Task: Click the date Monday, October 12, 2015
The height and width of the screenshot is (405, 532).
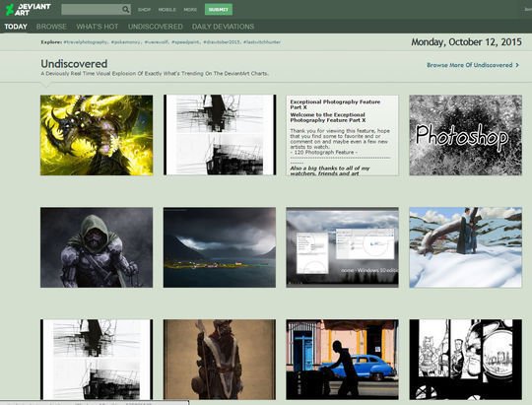Action: point(466,42)
